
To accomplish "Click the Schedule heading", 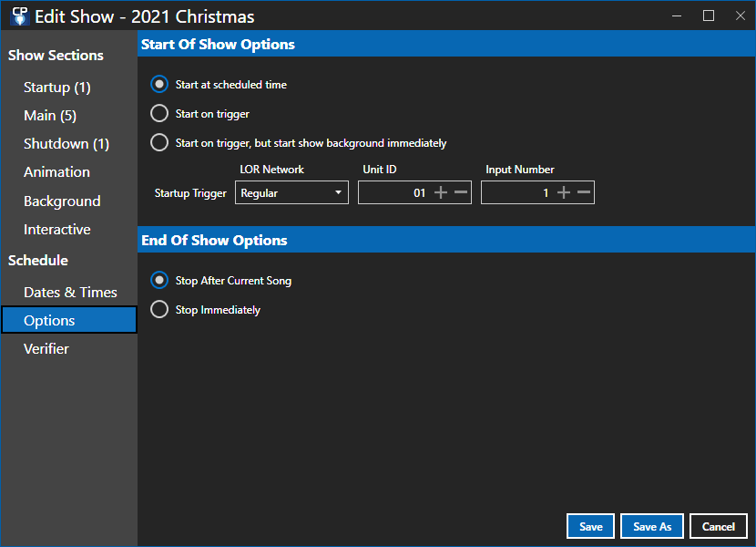I will tap(38, 261).
